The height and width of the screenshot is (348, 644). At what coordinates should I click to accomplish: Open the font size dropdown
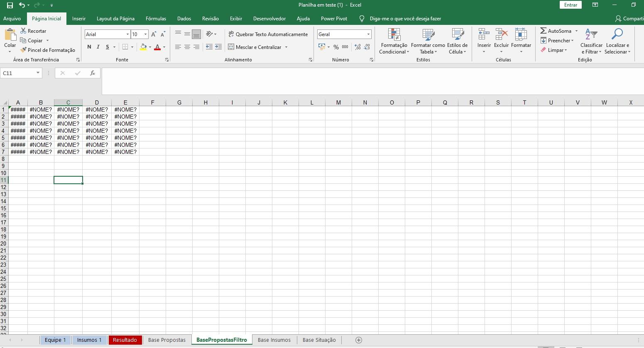click(145, 34)
